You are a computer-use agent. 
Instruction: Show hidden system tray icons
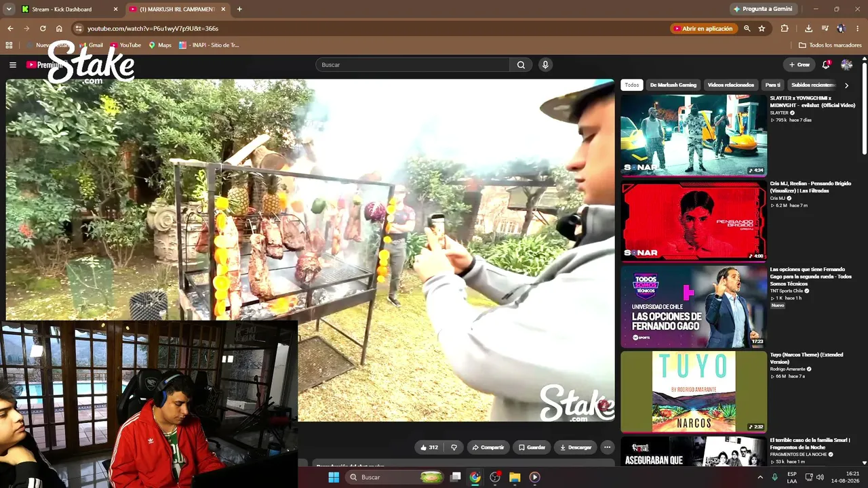760,477
